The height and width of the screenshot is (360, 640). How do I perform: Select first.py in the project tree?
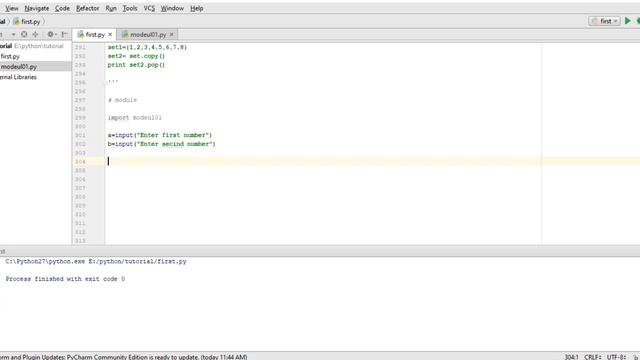coord(10,56)
